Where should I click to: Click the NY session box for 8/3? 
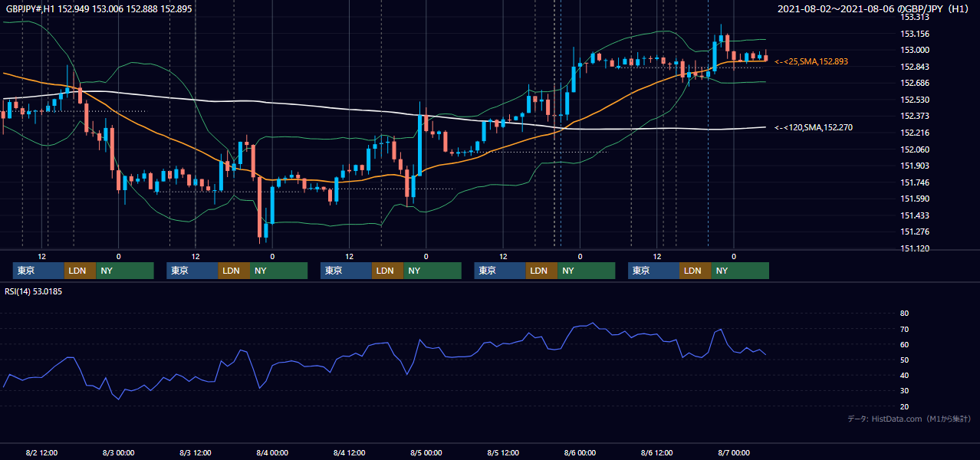pyautogui.click(x=278, y=271)
